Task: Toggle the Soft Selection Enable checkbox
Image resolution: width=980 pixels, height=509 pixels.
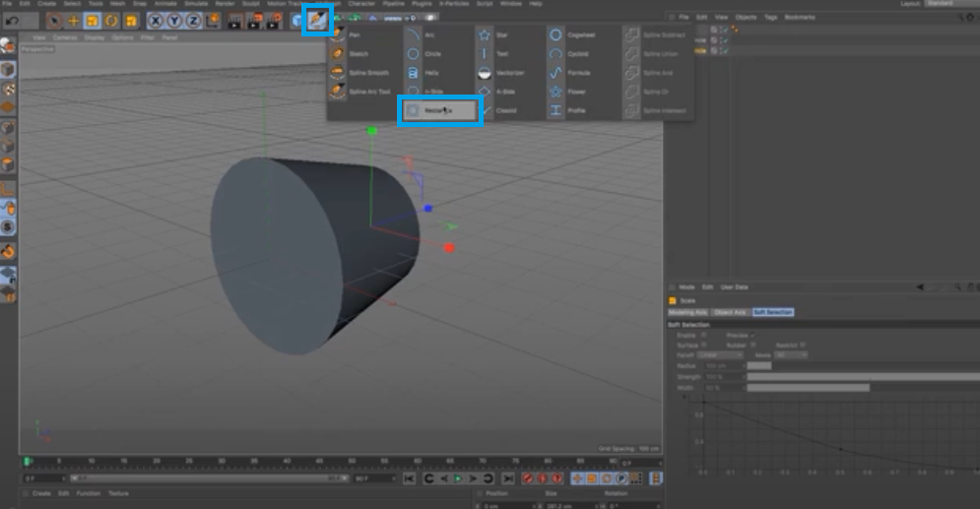Action: [704, 336]
